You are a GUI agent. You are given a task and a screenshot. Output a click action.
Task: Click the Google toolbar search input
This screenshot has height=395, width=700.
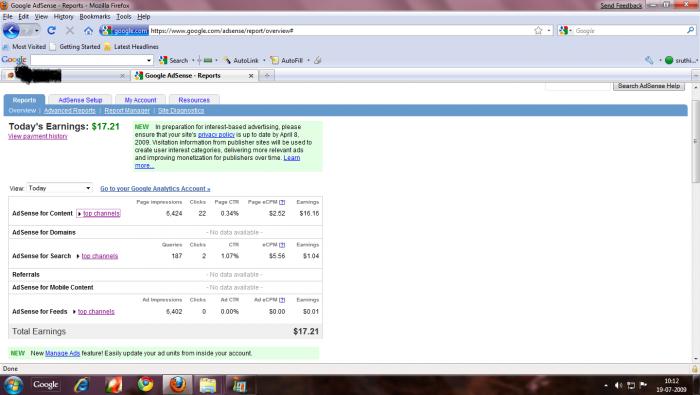click(x=88, y=60)
